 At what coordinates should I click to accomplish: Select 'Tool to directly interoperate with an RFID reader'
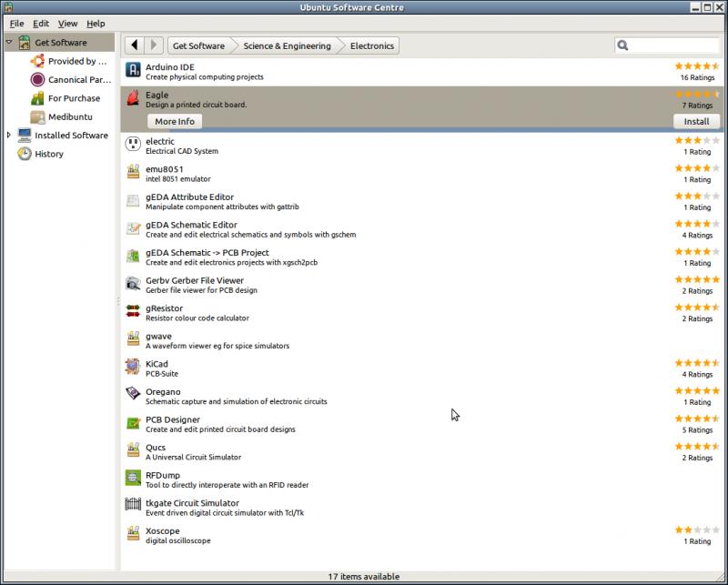[227, 485]
